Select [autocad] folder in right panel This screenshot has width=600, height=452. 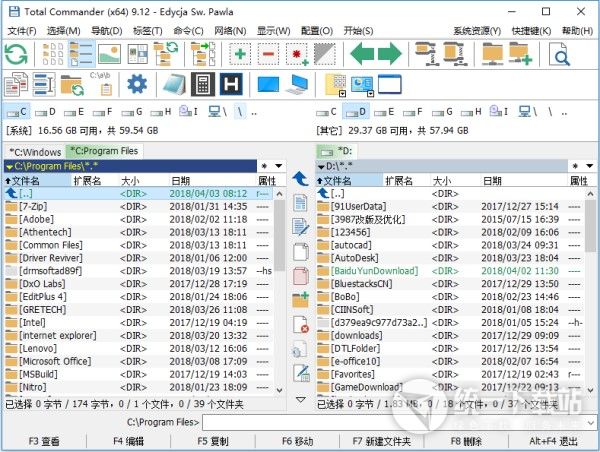[x=450, y=245]
